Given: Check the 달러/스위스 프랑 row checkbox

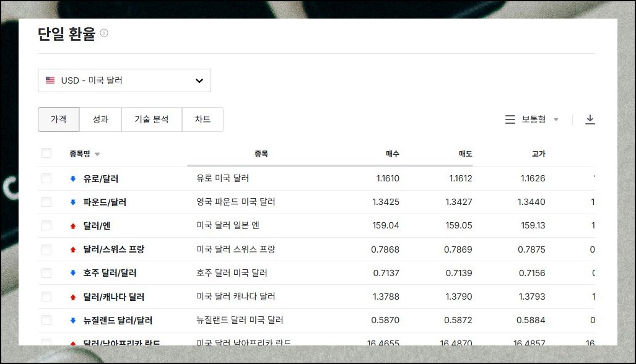Looking at the screenshot, I should (x=46, y=249).
